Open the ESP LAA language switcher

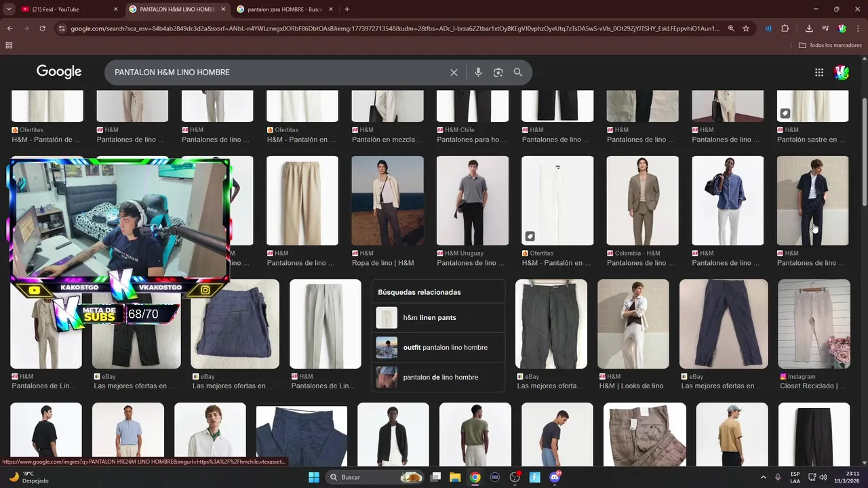click(x=795, y=477)
